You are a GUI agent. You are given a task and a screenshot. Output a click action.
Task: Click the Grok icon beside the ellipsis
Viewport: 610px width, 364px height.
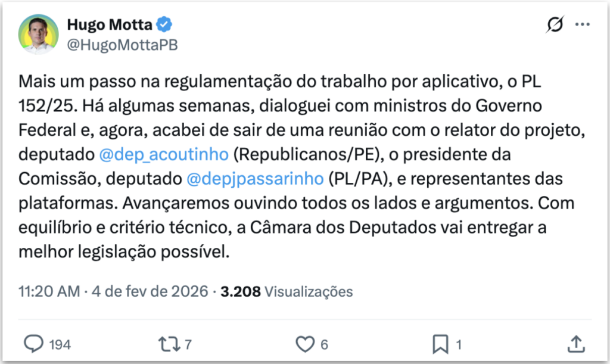[555, 25]
